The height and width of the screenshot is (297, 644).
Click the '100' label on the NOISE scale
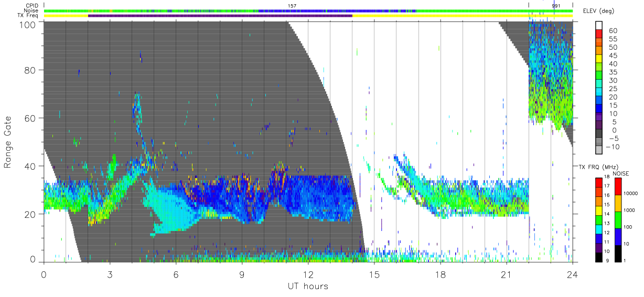(x=628, y=227)
